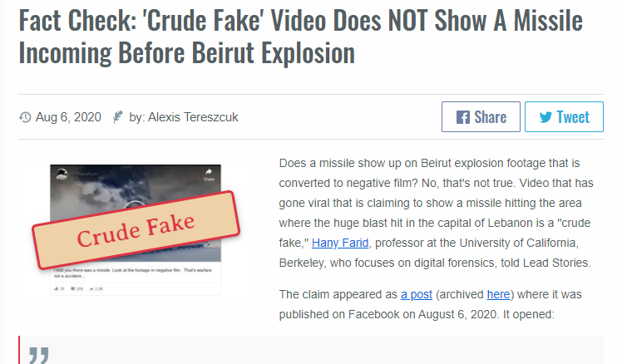Screen dimensions: 622x364
Task: Post the article using the Tweet button
Action: click(x=564, y=117)
